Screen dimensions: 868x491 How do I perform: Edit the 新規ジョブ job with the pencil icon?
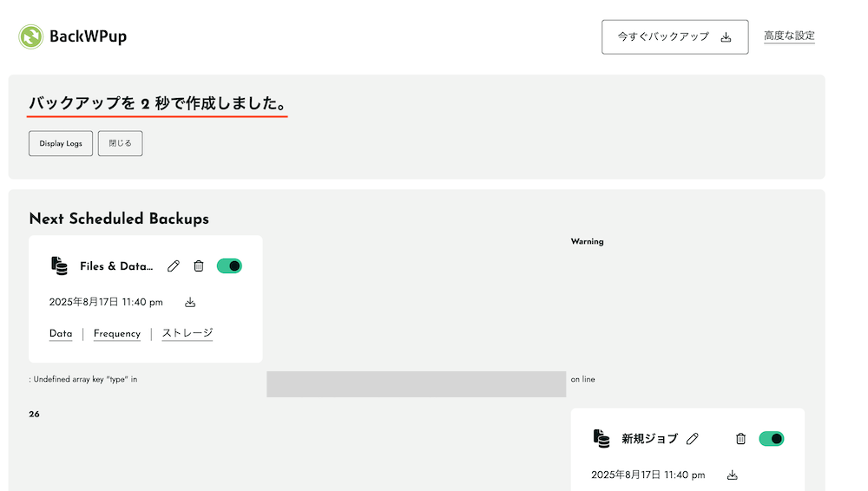[x=692, y=439]
